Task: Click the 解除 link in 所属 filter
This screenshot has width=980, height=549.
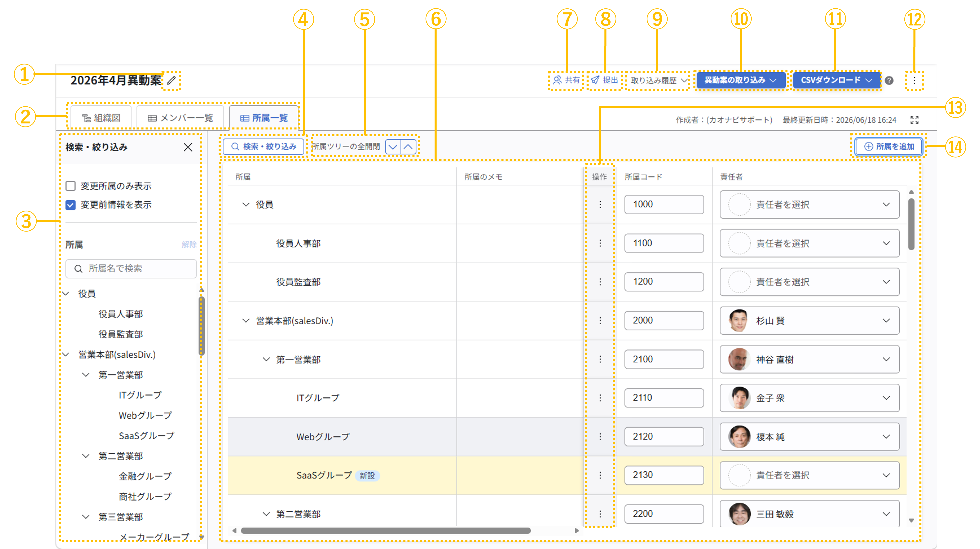Action: pos(189,245)
